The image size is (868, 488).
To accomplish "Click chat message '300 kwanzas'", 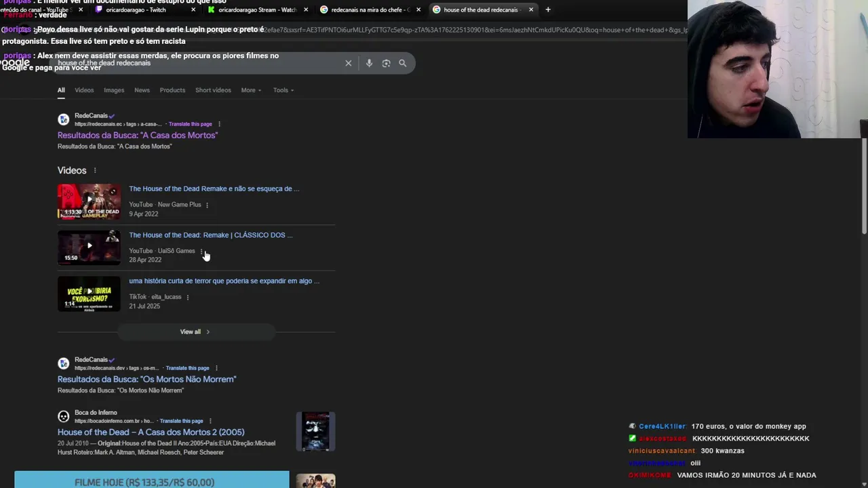I will pyautogui.click(x=722, y=451).
